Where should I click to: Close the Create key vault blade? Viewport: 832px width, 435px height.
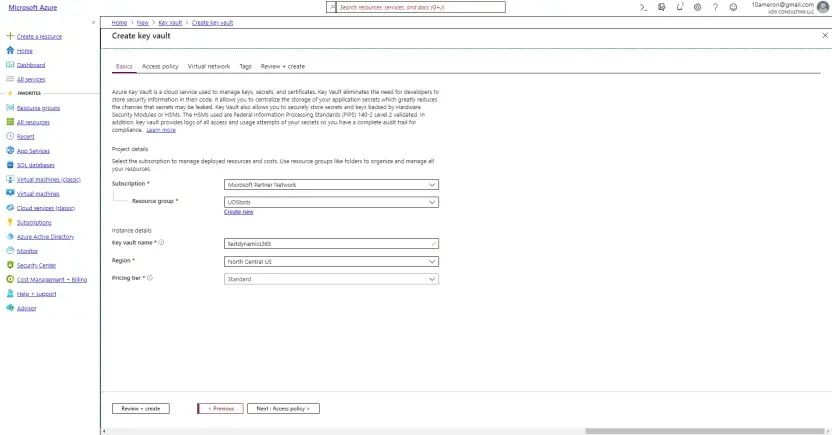(825, 36)
